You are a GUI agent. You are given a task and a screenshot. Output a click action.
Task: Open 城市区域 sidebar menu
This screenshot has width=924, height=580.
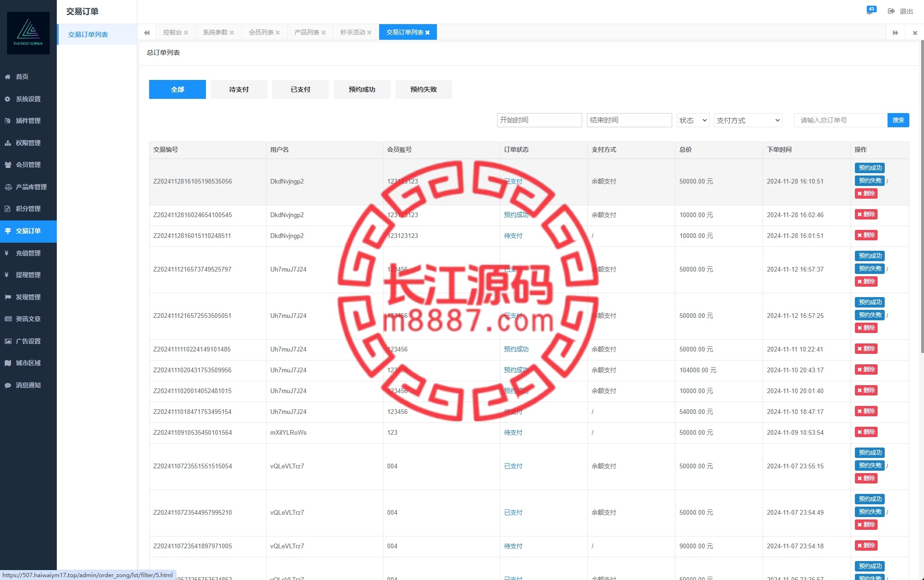[28, 363]
